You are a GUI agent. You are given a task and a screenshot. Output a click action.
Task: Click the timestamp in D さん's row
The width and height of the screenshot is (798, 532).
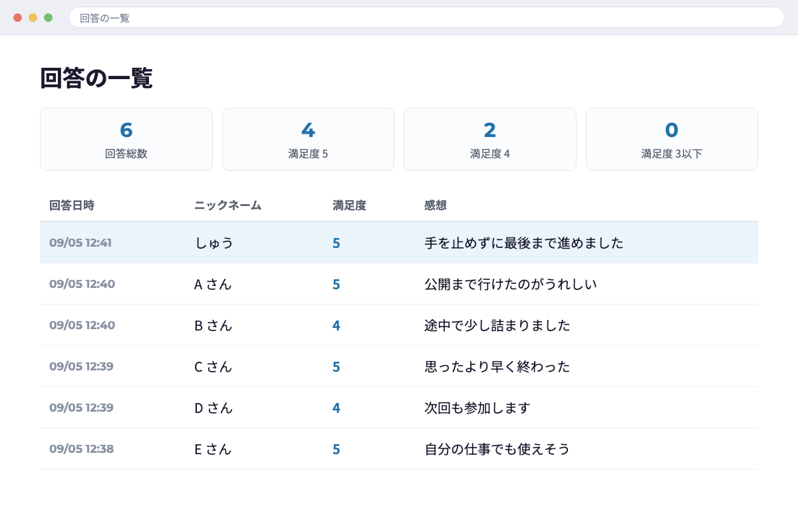81,408
